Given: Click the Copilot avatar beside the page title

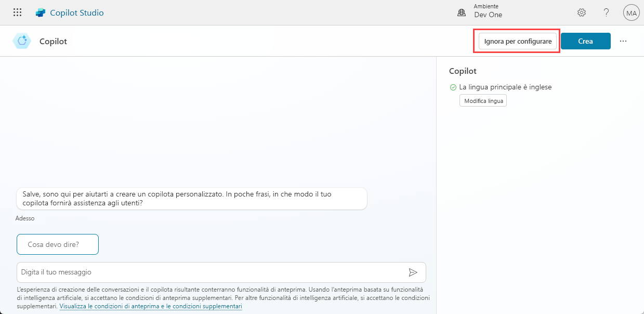Looking at the screenshot, I should pos(22,41).
